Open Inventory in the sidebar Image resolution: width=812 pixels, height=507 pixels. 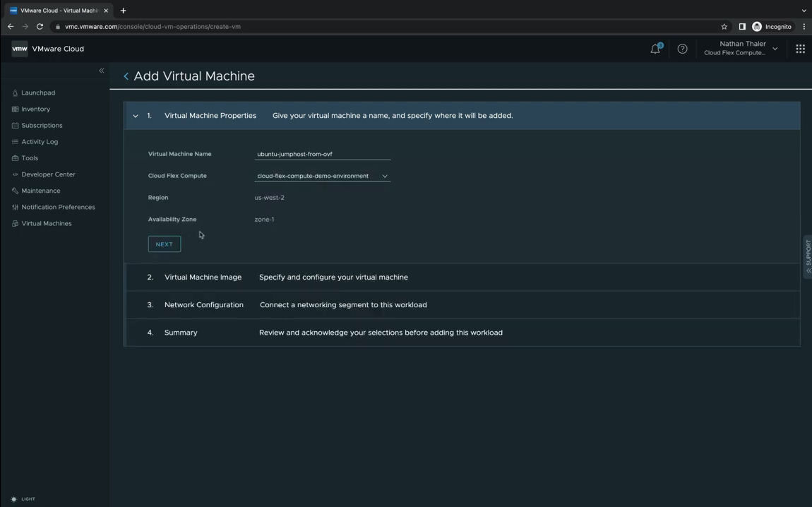point(36,109)
